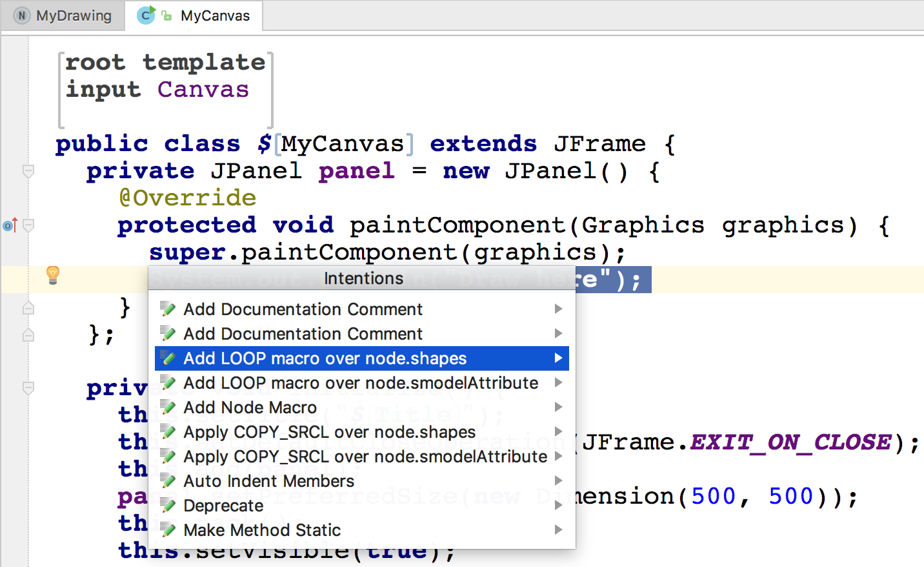Click the MyDrawing tab's N icon
Screen dimensions: 924x567
[x=22, y=15]
